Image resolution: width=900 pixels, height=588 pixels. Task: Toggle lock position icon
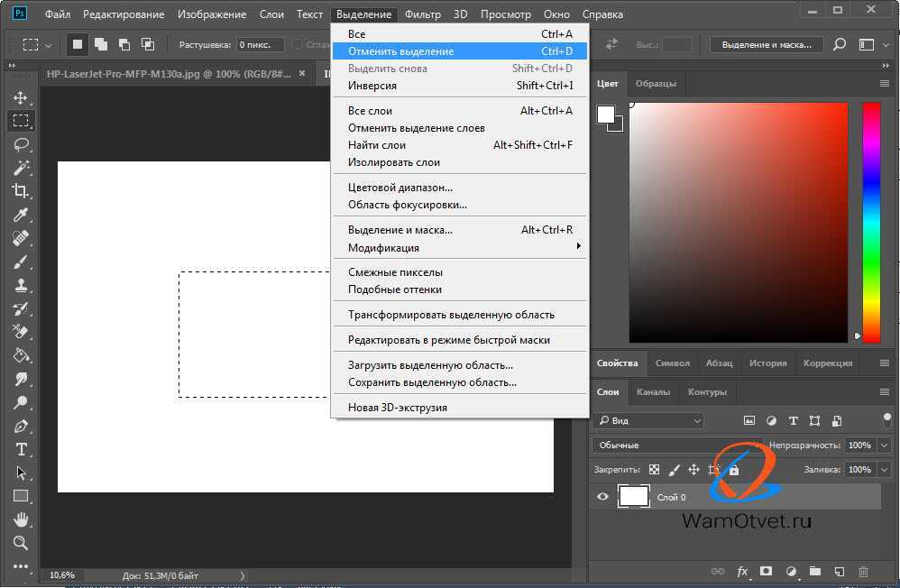[x=694, y=470]
